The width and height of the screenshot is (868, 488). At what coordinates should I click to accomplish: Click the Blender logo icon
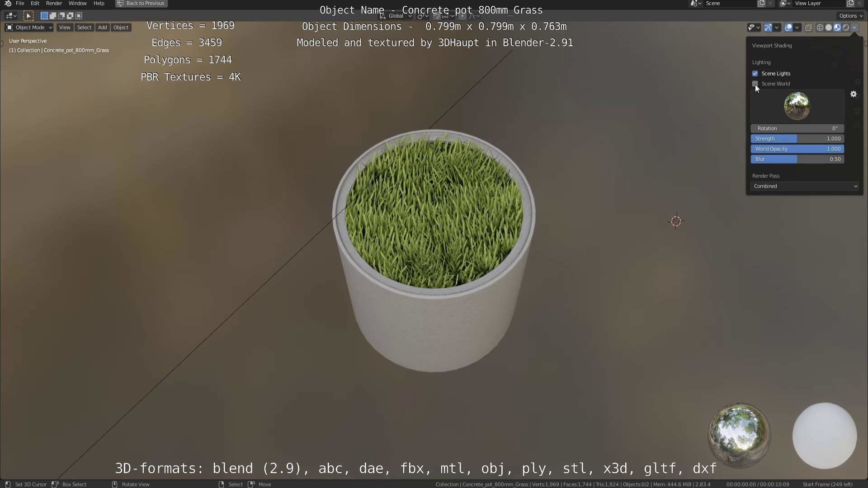pos(8,3)
